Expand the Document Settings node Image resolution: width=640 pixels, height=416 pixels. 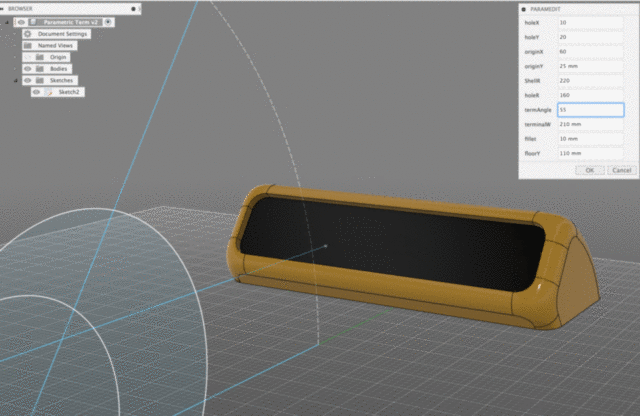pos(16,34)
